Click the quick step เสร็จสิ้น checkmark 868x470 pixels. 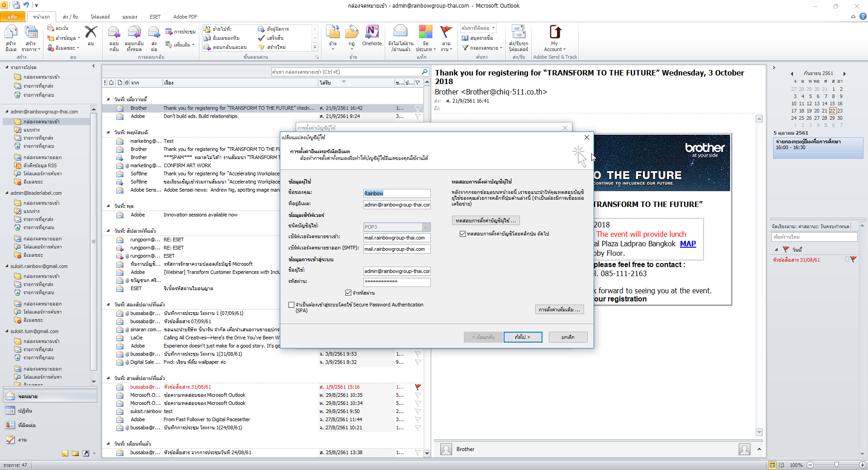[x=271, y=38]
